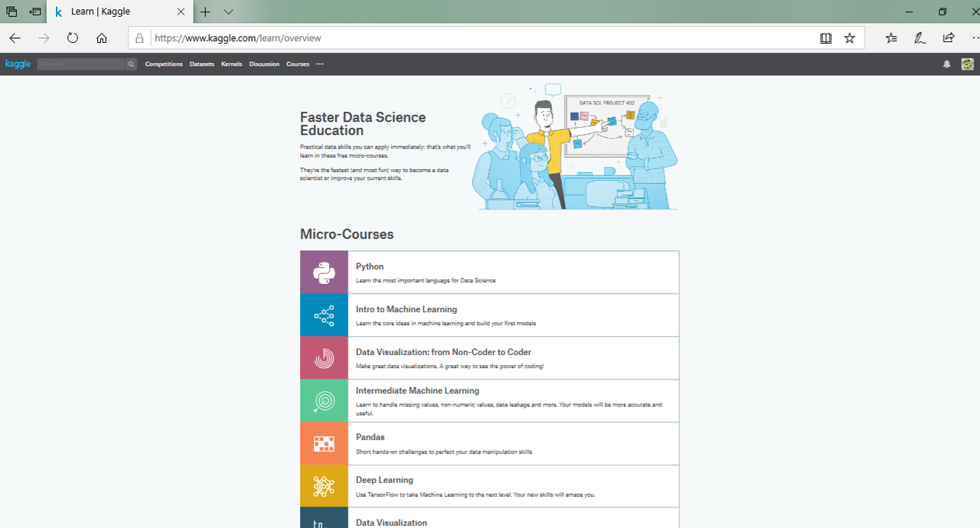Screen dimensions: 980x528
Task: Open the Deep Learning course title
Action: pyautogui.click(x=384, y=480)
